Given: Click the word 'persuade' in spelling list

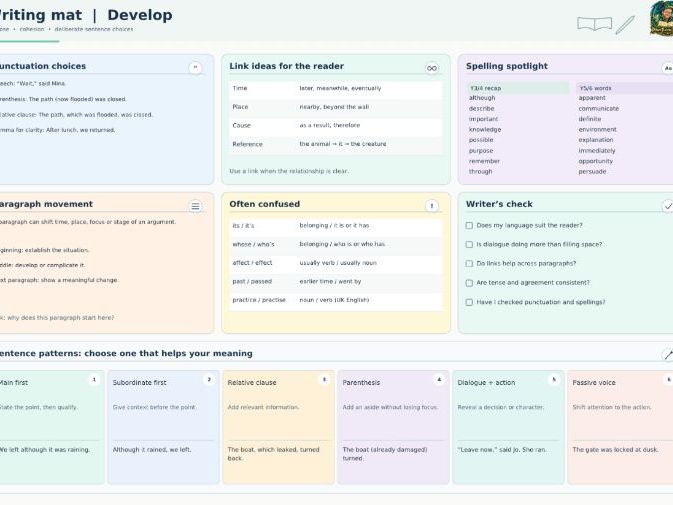Looking at the screenshot, I should [592, 172].
